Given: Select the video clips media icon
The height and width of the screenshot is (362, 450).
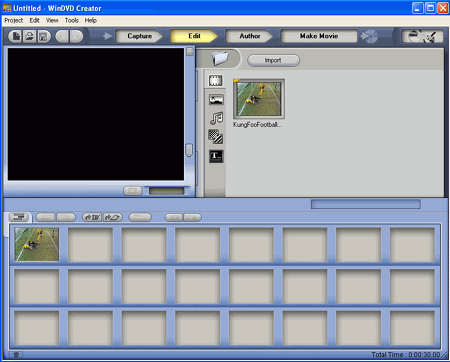Looking at the screenshot, I should [x=216, y=80].
